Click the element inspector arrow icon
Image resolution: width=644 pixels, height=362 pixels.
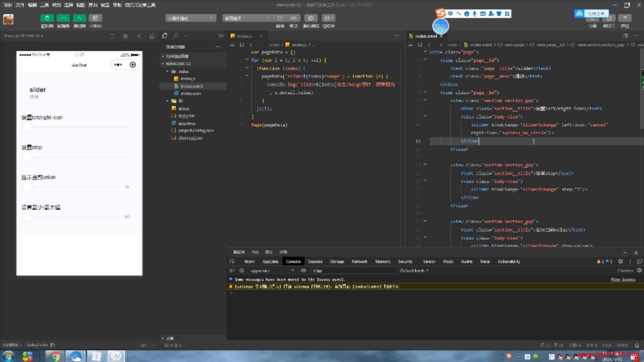pyautogui.click(x=232, y=261)
